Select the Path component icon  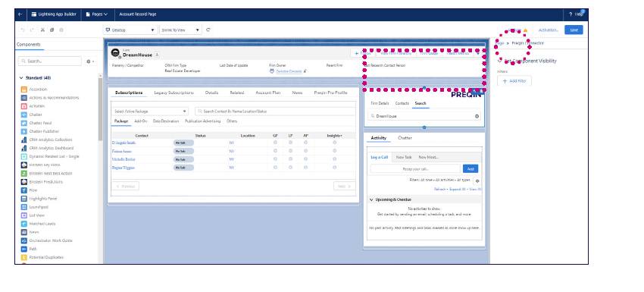point(23,249)
